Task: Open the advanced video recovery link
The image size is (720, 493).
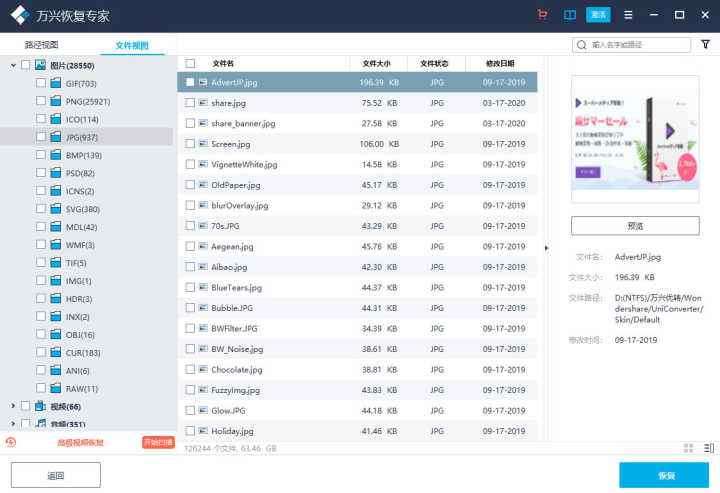Action: [80, 443]
